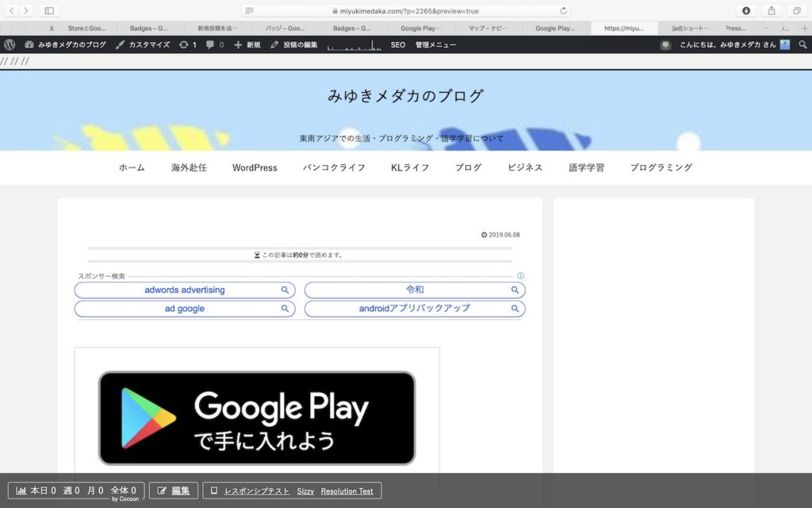
Task: Open カスタマイズ in the admin bar
Action: pos(143,44)
